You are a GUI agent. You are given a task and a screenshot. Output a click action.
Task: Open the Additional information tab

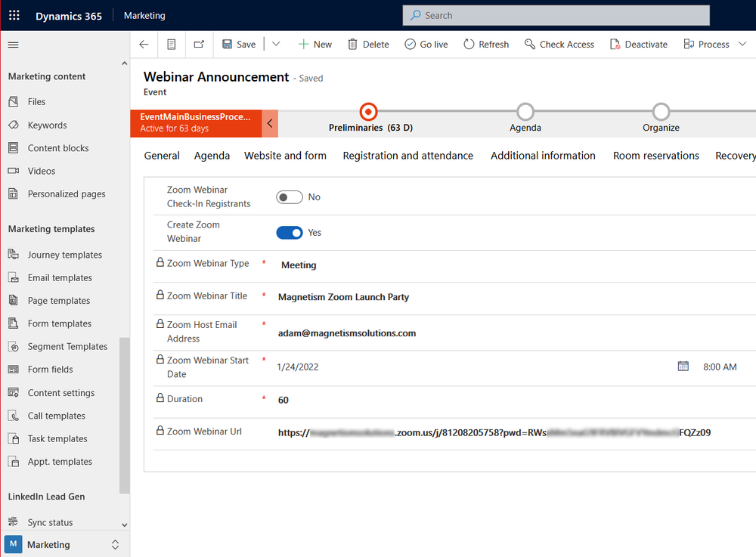[543, 156]
